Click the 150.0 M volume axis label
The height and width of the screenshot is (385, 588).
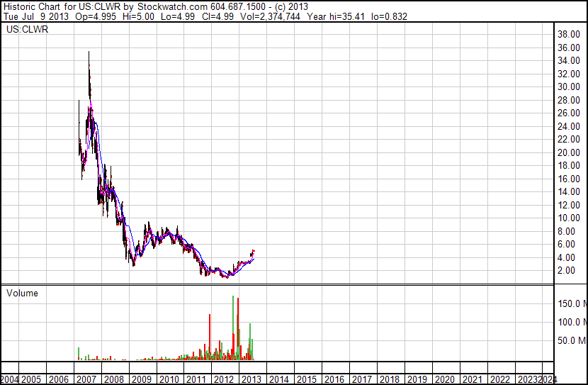[x=572, y=303]
